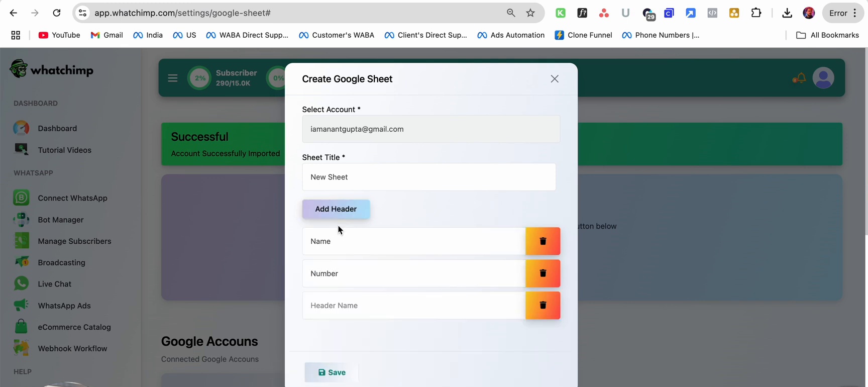This screenshot has height=387, width=868.
Task: Open Bot Manager
Action: (x=60, y=220)
